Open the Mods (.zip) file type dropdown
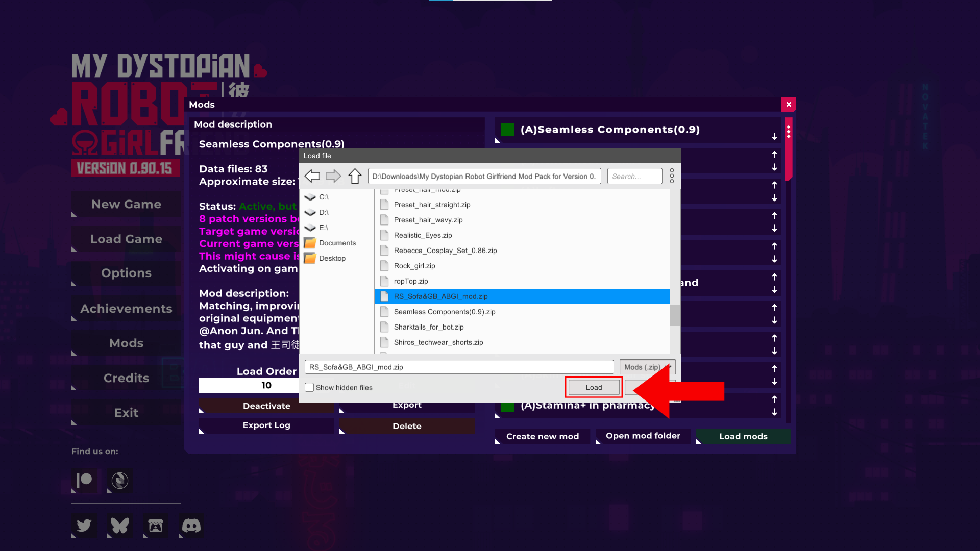Image resolution: width=980 pixels, height=551 pixels. [x=647, y=367]
